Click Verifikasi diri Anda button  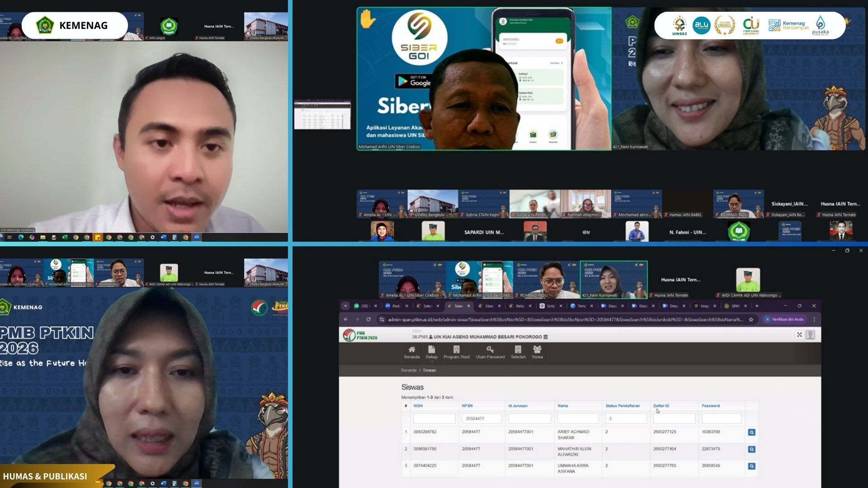coord(784,319)
